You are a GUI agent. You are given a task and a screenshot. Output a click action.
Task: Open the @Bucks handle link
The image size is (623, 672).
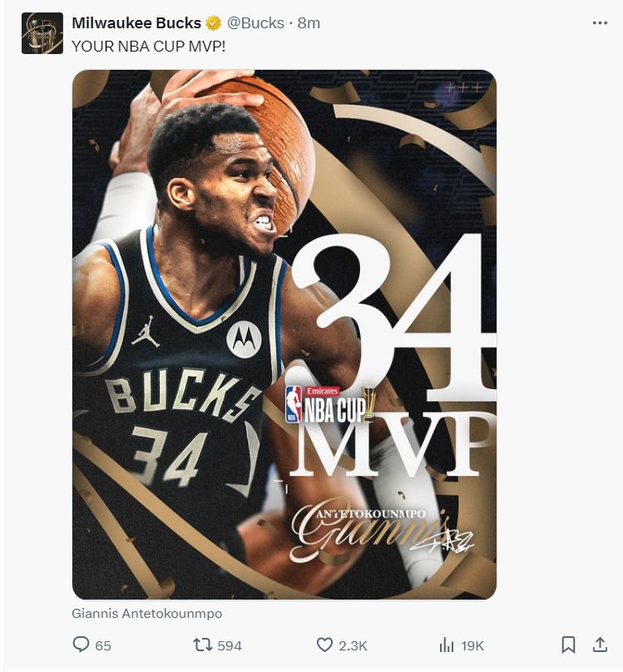tap(256, 22)
